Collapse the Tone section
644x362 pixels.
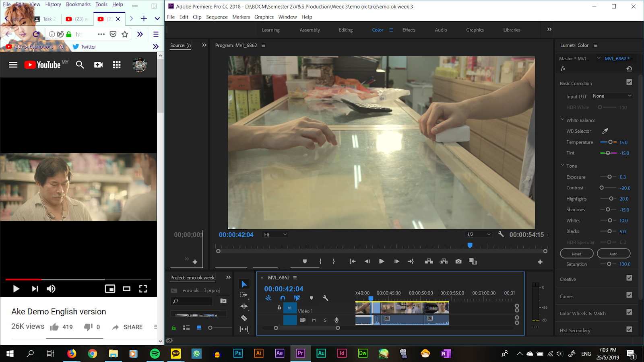[562, 165]
